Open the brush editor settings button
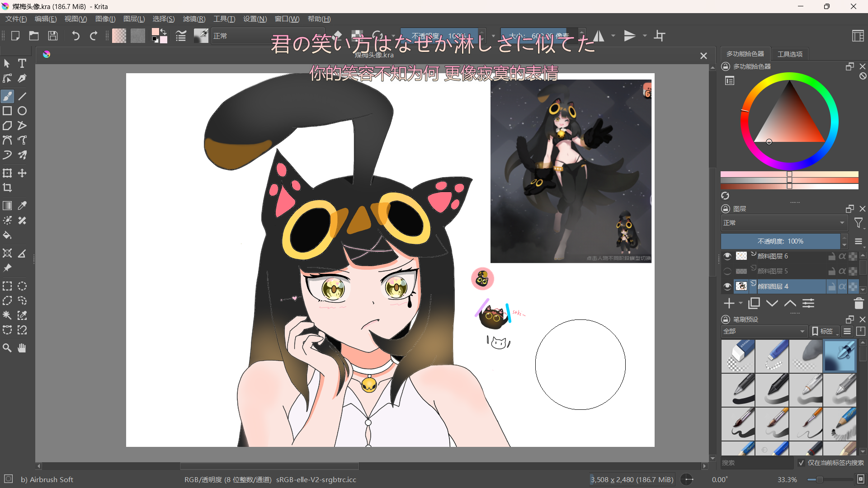868x488 pixels. click(181, 36)
